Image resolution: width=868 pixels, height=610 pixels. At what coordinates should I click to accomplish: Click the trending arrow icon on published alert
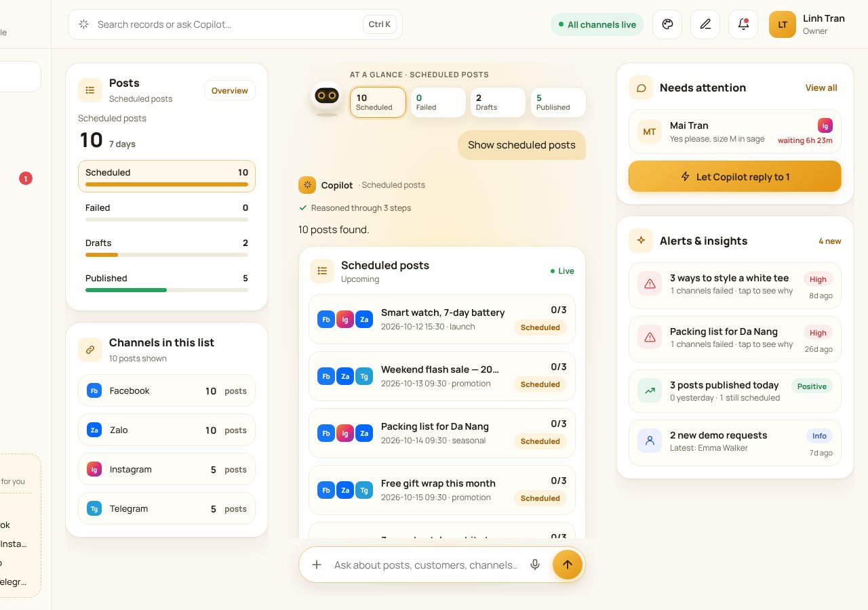650,390
